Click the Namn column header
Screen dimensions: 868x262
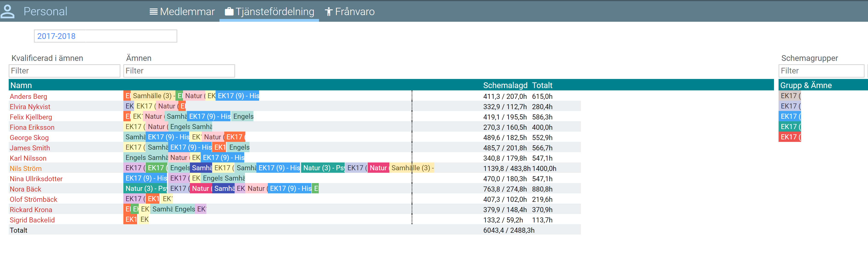tap(21, 85)
